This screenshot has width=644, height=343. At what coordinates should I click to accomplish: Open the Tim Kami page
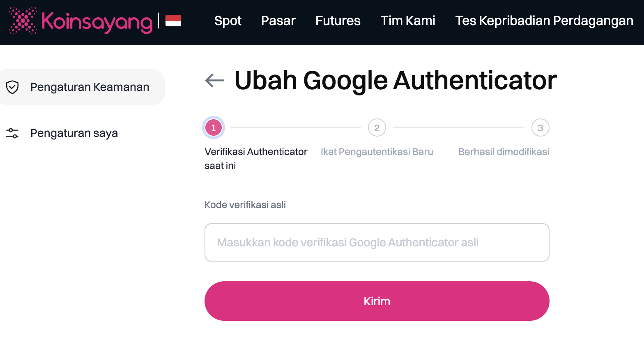pos(407,21)
